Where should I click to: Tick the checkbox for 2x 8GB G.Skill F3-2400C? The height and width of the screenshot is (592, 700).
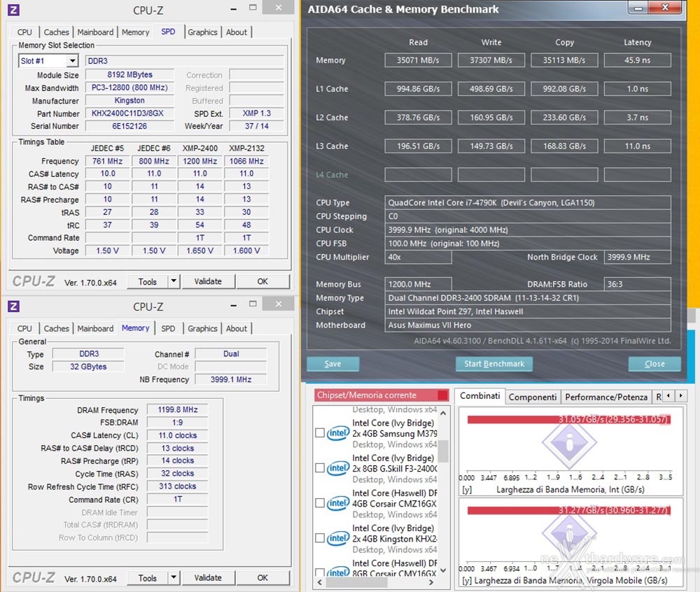(320, 468)
